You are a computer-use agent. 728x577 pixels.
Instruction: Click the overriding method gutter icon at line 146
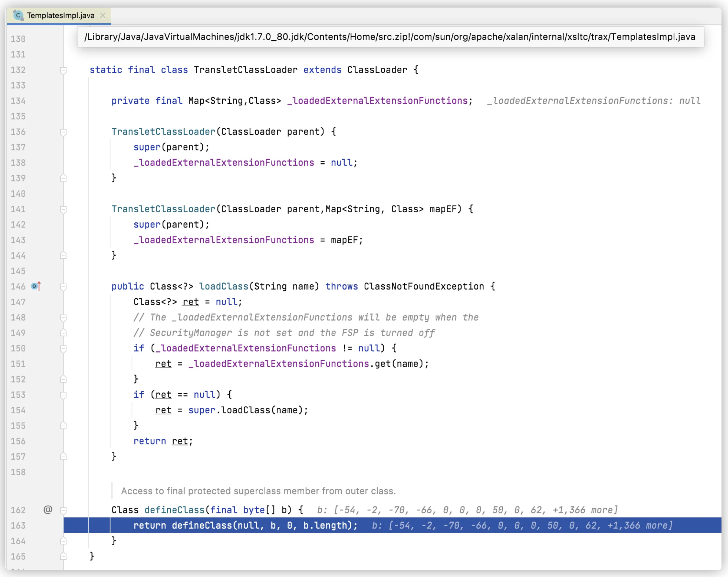click(x=36, y=286)
